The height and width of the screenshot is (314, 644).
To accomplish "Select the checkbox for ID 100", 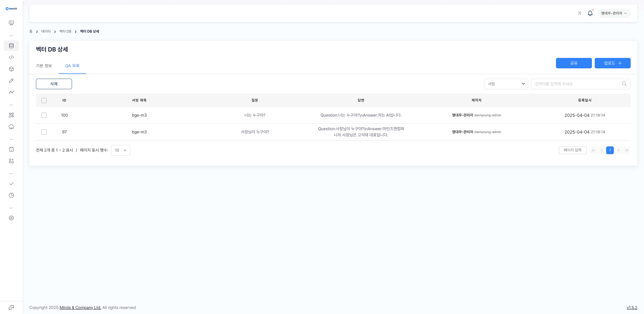I will [x=44, y=115].
